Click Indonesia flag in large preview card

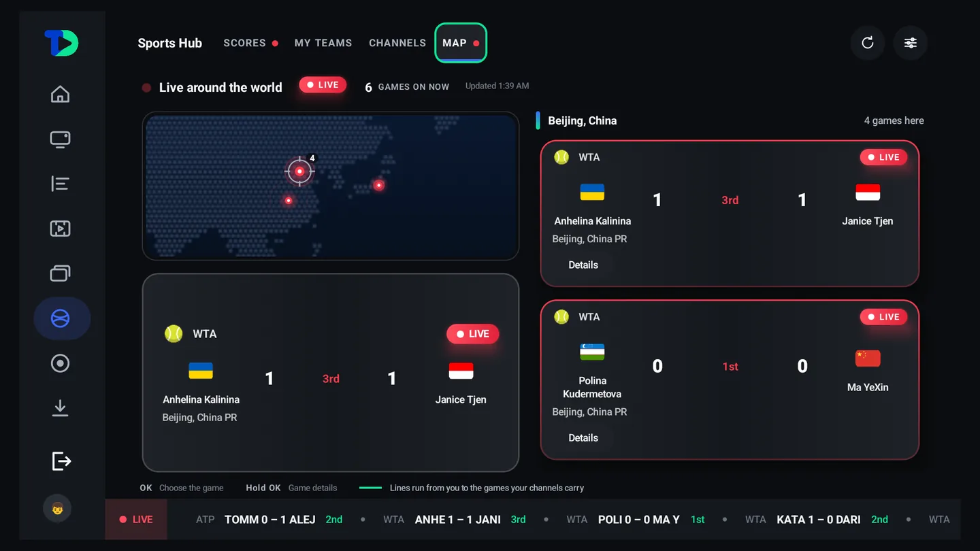tap(461, 371)
